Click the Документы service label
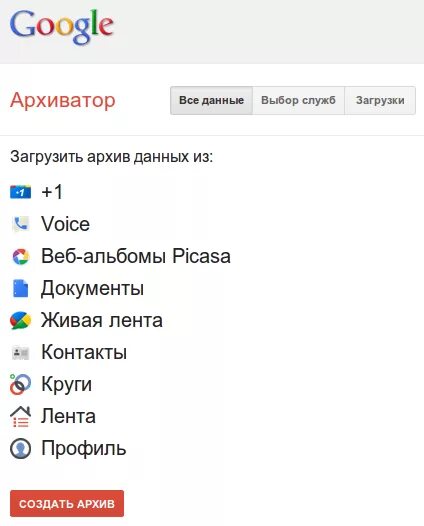The width and height of the screenshot is (424, 526). click(x=93, y=288)
